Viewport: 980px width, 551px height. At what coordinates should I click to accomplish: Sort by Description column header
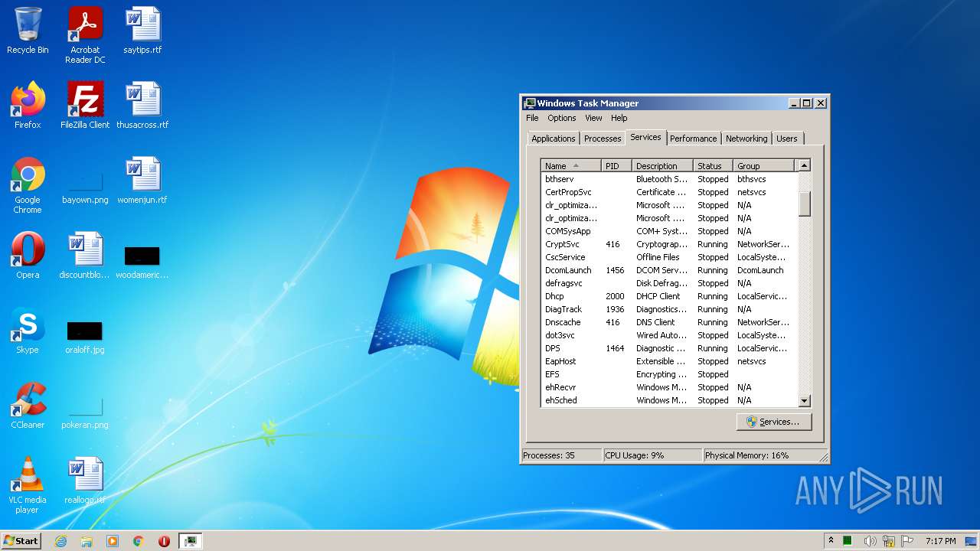point(663,165)
